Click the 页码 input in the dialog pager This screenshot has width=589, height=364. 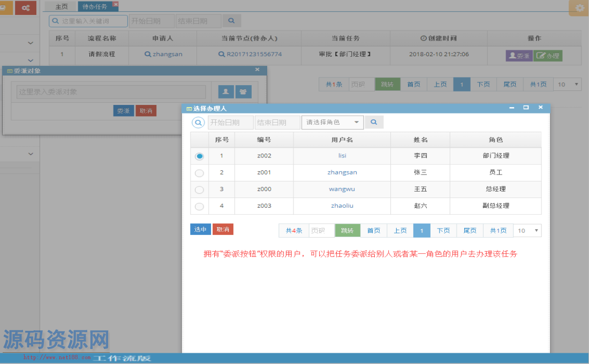[322, 230]
